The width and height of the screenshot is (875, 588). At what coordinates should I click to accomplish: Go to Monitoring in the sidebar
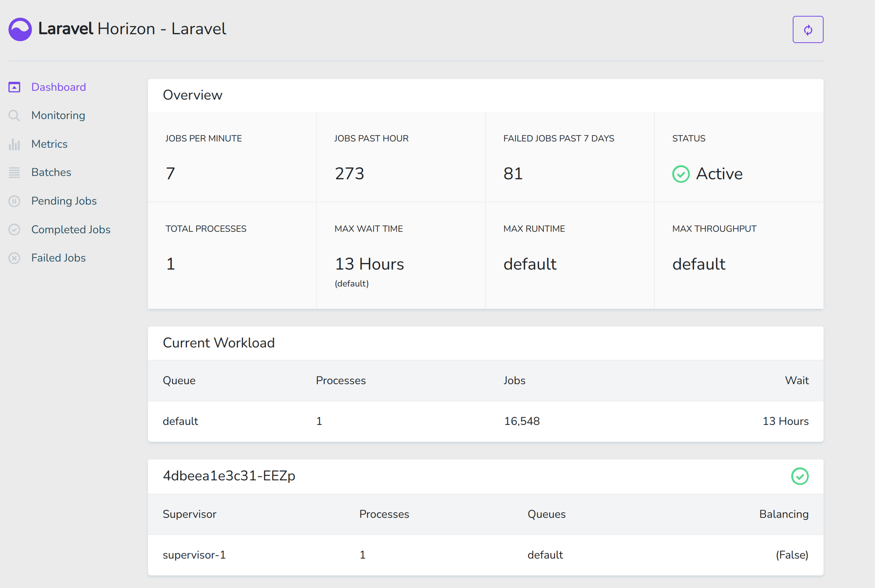58,115
